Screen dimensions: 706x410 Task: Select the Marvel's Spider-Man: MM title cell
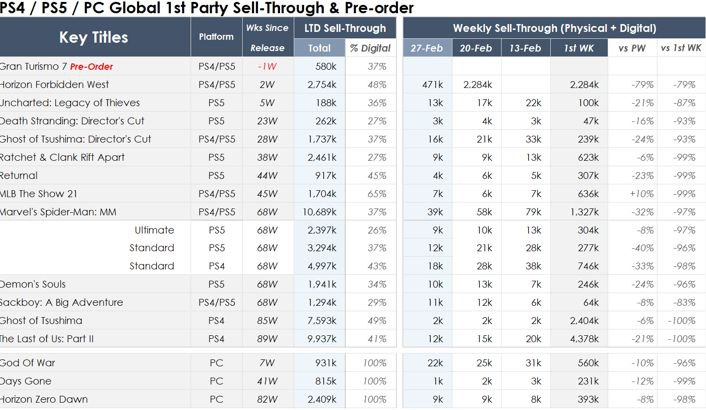point(64,211)
